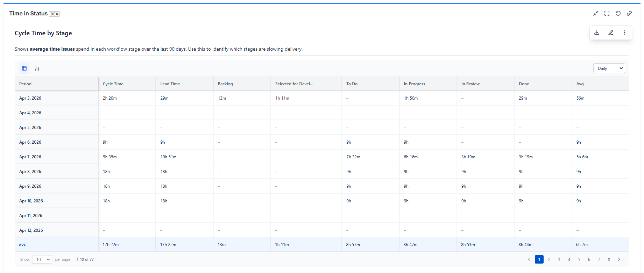The height and width of the screenshot is (273, 644).
Task: Download report with the download icon
Action: pyautogui.click(x=597, y=33)
